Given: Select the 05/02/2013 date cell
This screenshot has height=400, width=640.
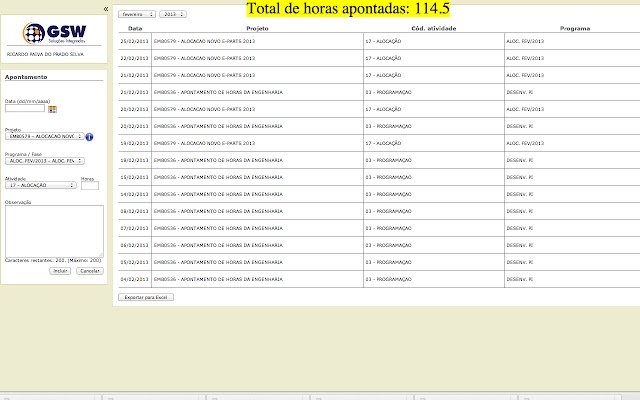Looking at the screenshot, I should click(x=135, y=262).
